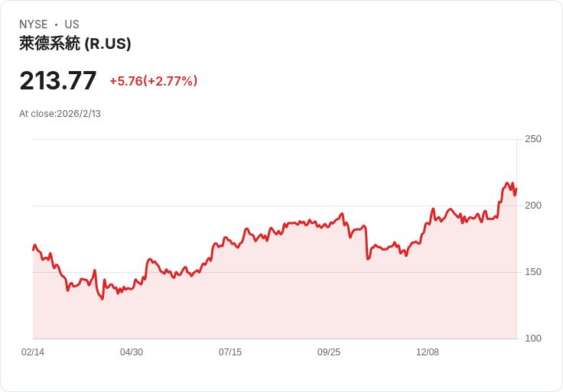Image resolution: width=563 pixels, height=392 pixels.
Task: Click the chart's highest peak near the right end
Action: 507,183
